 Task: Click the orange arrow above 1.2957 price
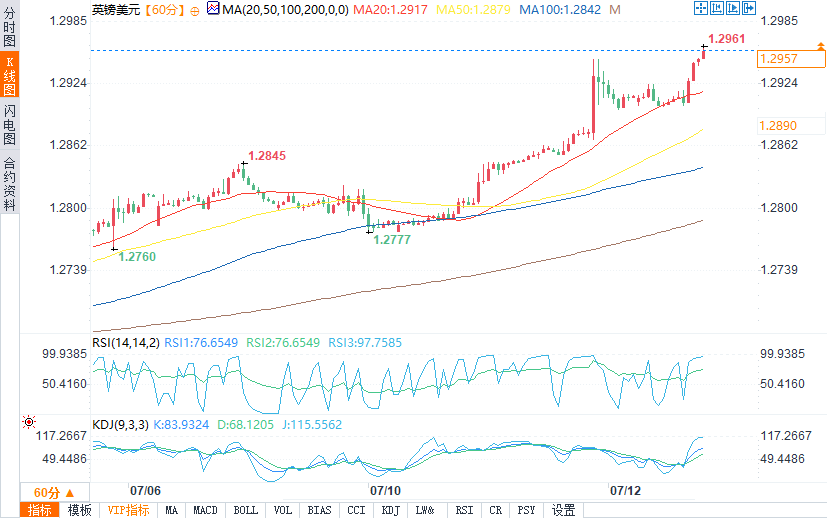821,46
